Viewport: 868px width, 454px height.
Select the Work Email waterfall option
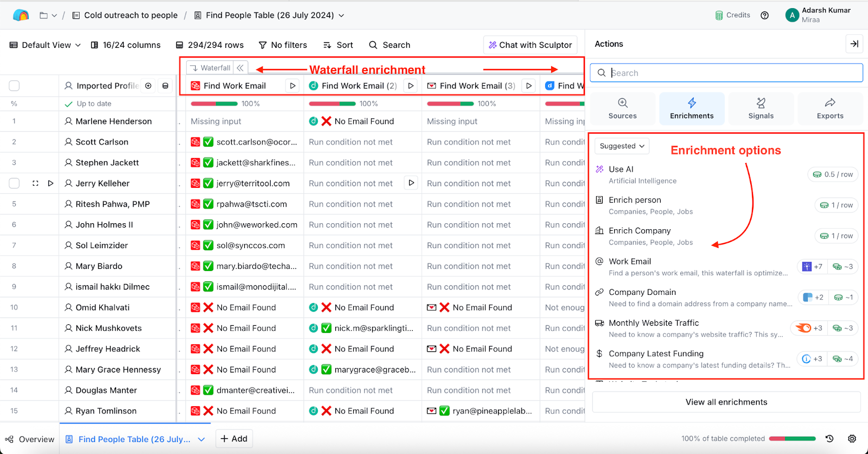[x=726, y=267]
